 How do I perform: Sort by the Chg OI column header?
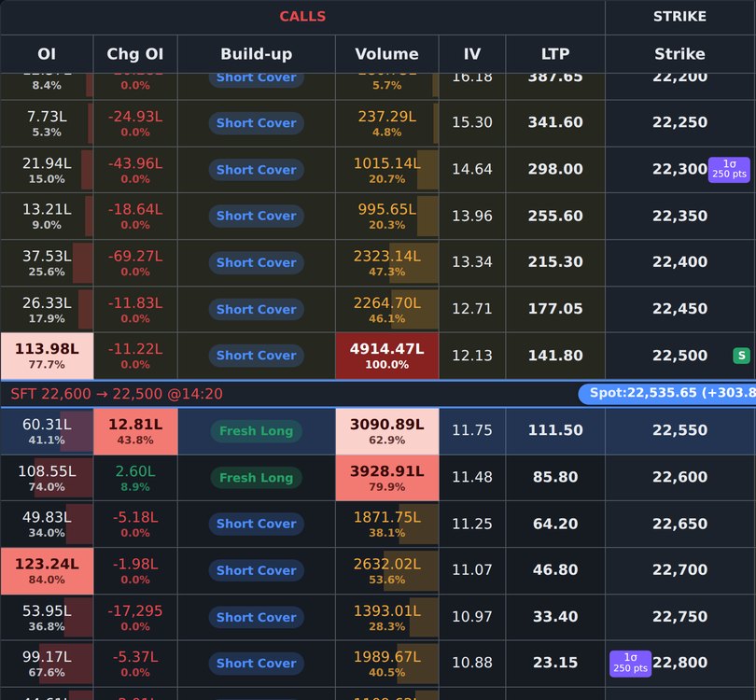[135, 54]
